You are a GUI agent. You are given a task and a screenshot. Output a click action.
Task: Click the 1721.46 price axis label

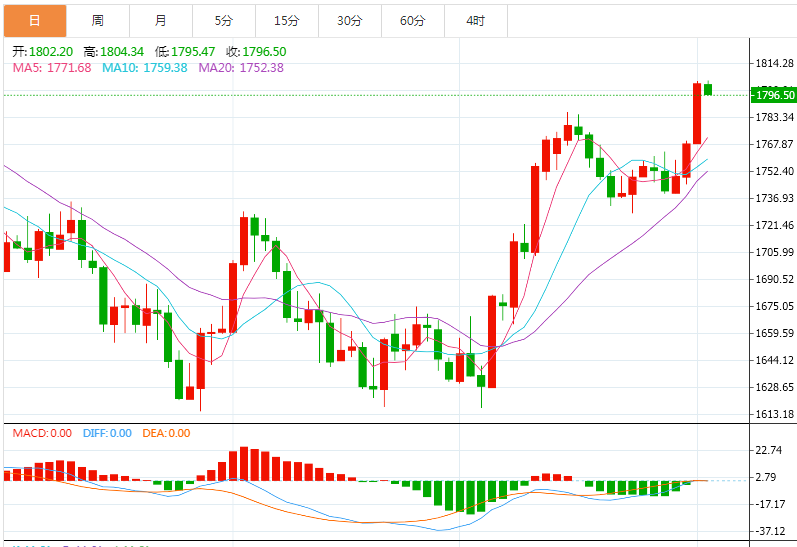[775, 225]
